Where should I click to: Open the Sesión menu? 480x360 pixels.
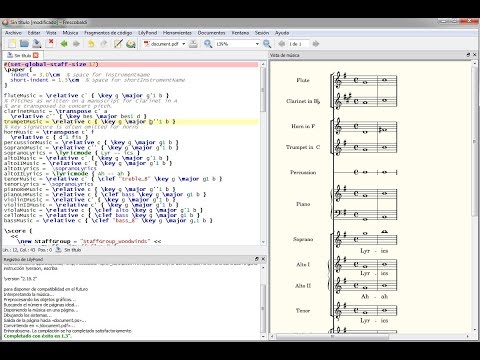(262, 33)
